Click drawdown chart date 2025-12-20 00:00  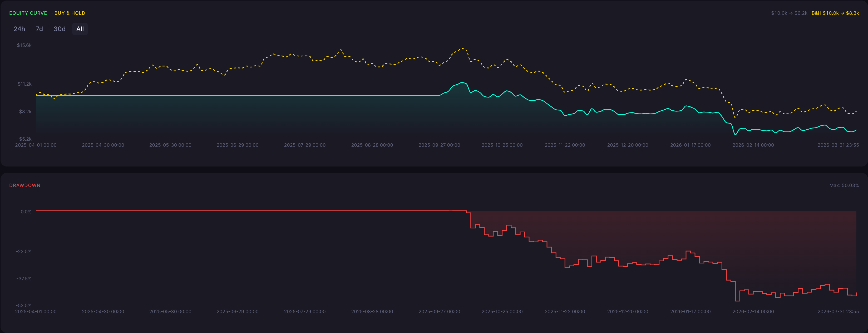tap(627, 312)
